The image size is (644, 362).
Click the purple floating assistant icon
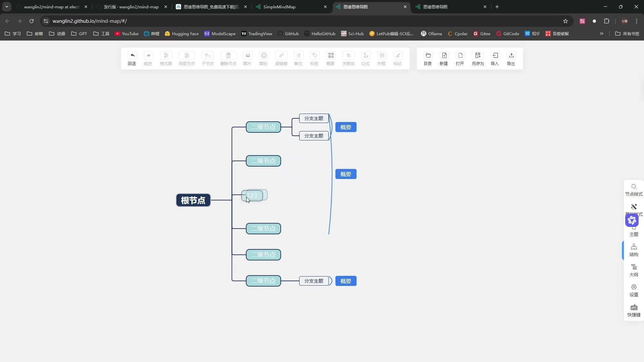632,220
